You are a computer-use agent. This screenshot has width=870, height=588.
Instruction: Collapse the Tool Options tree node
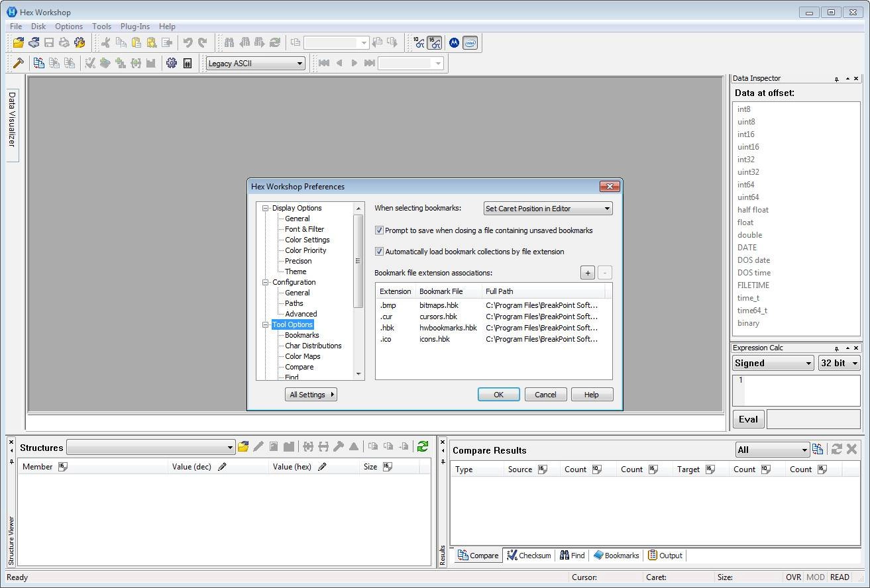[266, 324]
